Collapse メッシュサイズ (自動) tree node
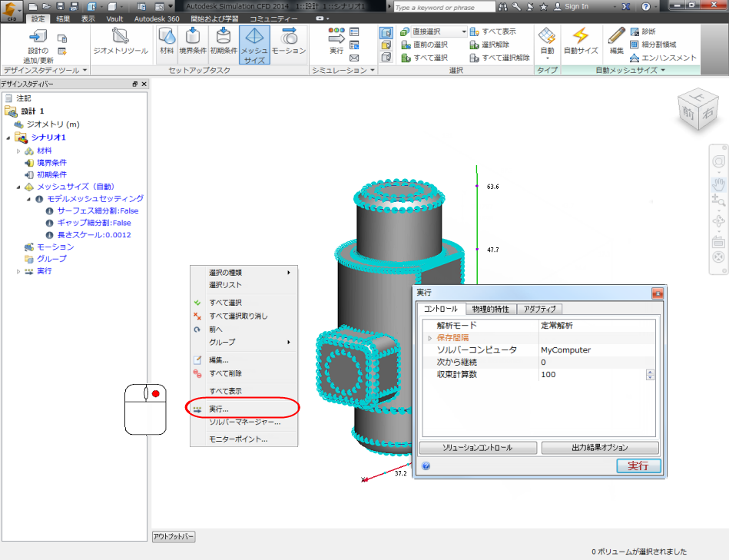 pos(18,187)
